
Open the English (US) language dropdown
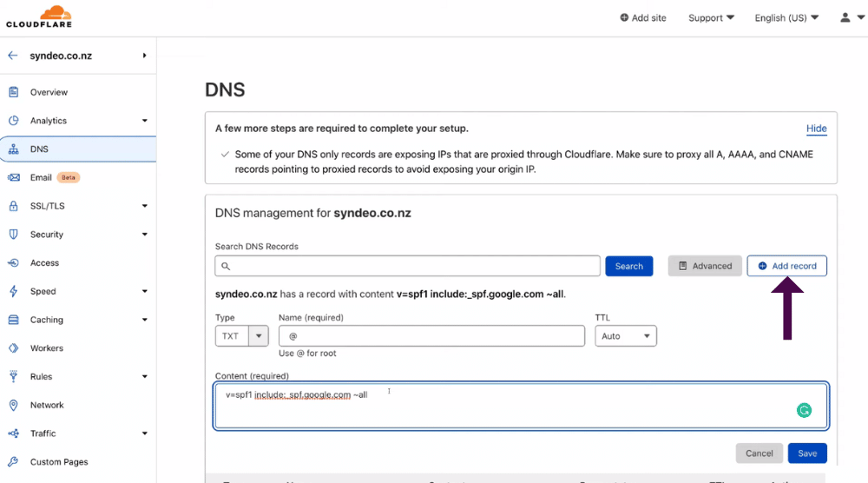[x=786, y=17]
